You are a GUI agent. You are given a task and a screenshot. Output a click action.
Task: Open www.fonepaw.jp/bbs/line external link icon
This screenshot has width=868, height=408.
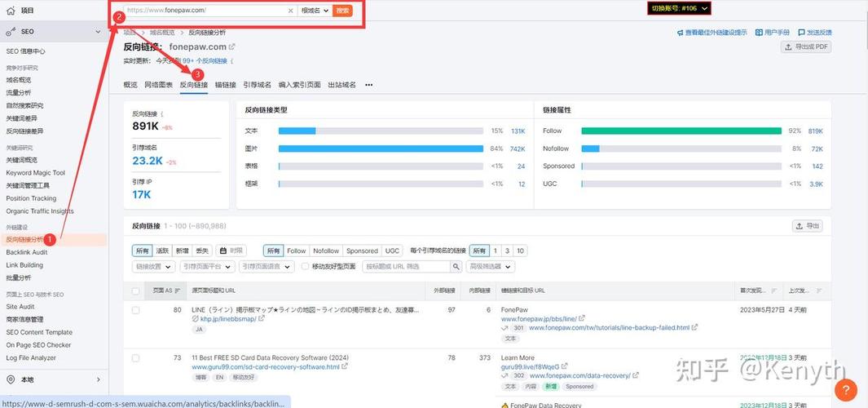(582, 319)
